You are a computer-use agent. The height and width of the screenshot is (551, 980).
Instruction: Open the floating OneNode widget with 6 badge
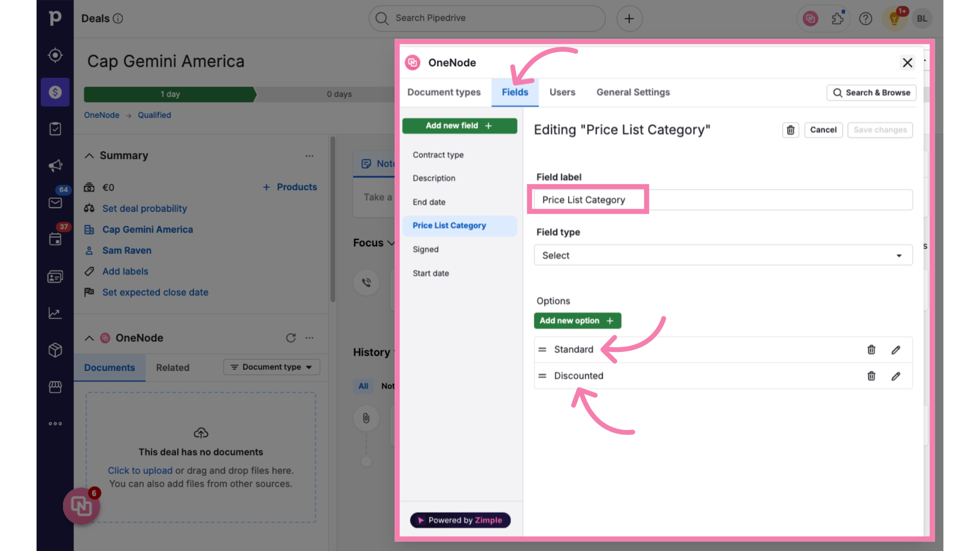pos(81,506)
